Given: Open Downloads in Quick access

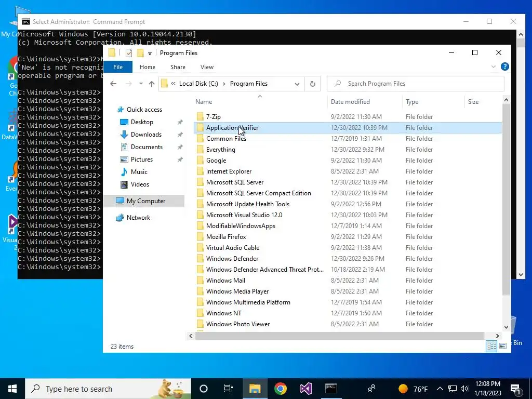Looking at the screenshot, I should (x=146, y=135).
